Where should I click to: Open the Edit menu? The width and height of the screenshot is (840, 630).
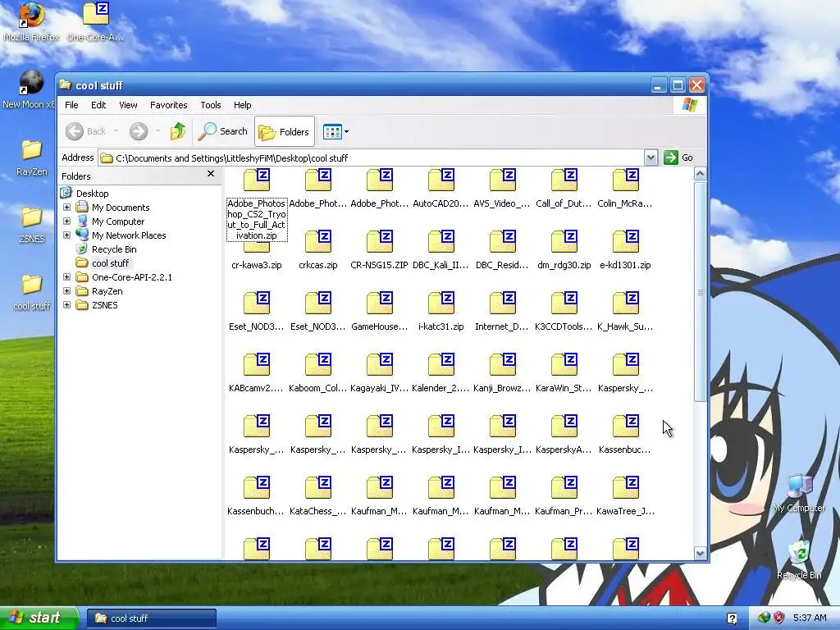98,105
